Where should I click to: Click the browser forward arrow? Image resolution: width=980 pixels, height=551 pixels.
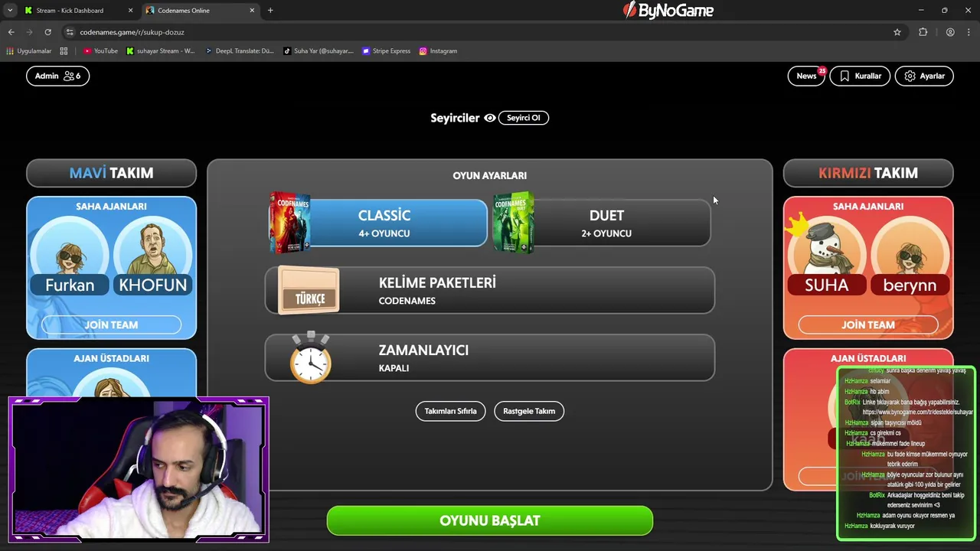pyautogui.click(x=29, y=32)
